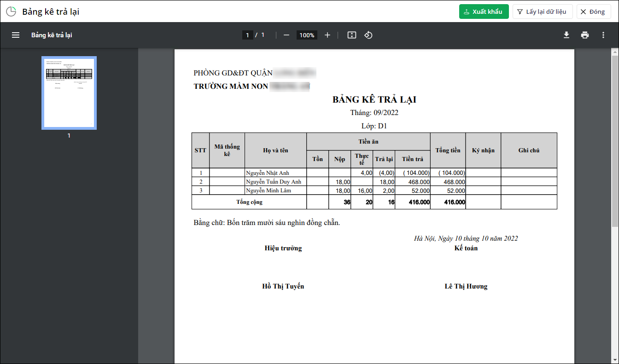Zoom in on the PDF document
Image resolution: width=619 pixels, height=364 pixels.
pyautogui.click(x=327, y=35)
